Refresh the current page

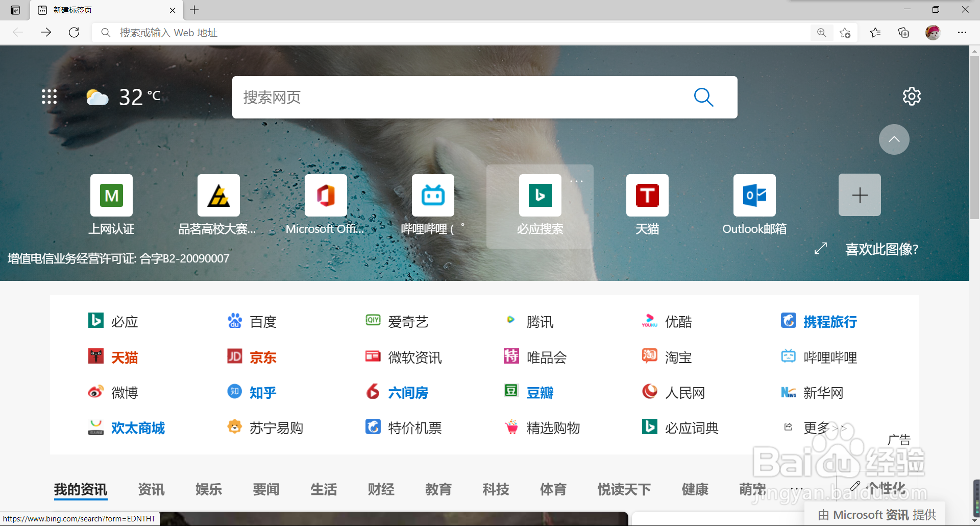point(74,33)
